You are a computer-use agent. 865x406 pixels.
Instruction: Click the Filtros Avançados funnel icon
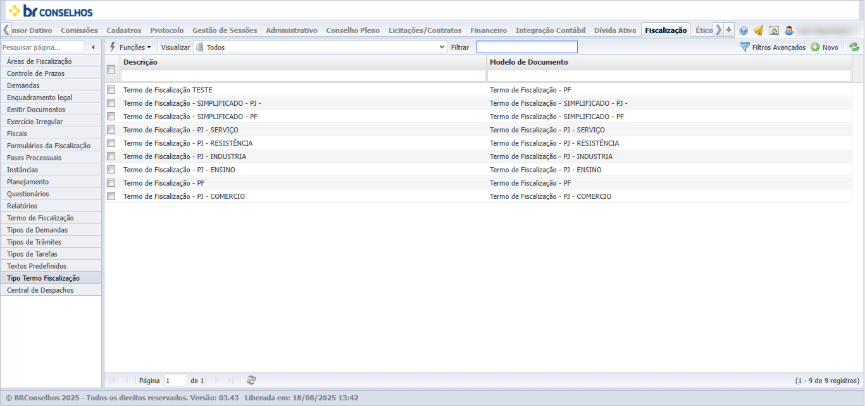click(x=745, y=47)
